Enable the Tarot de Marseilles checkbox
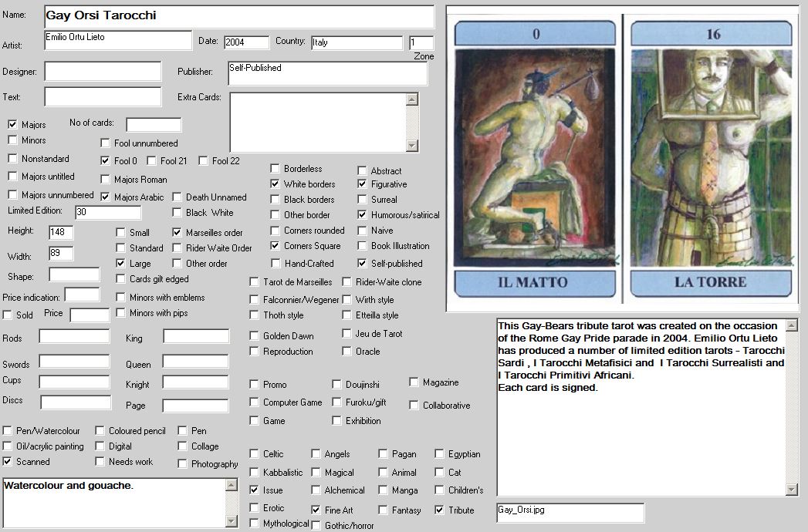The image size is (808, 532). click(x=255, y=282)
